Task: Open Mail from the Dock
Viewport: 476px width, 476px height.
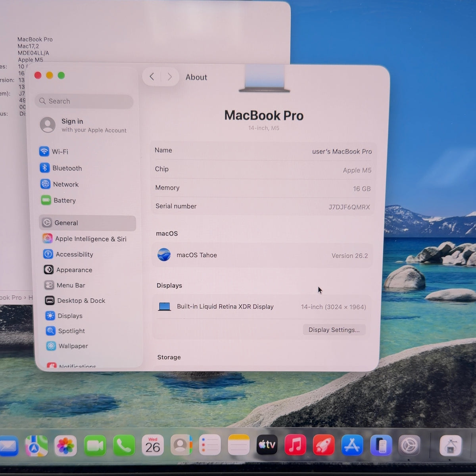Action: tap(8, 446)
